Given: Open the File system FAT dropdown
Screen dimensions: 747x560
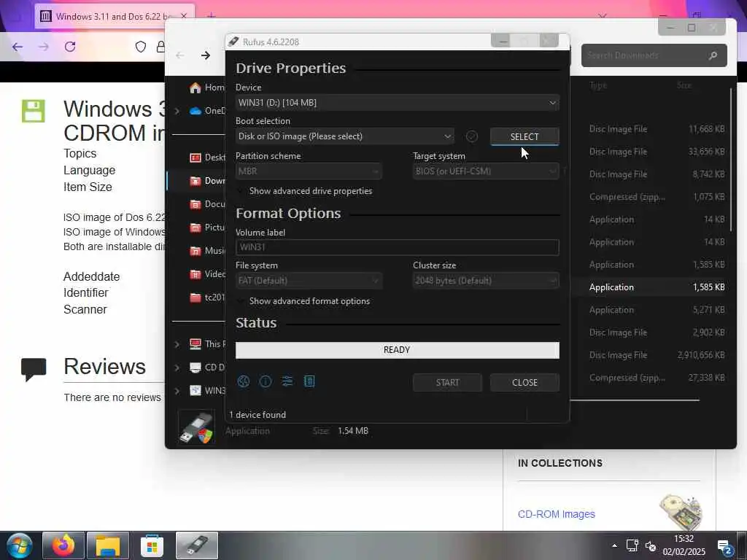Looking at the screenshot, I should tap(309, 281).
